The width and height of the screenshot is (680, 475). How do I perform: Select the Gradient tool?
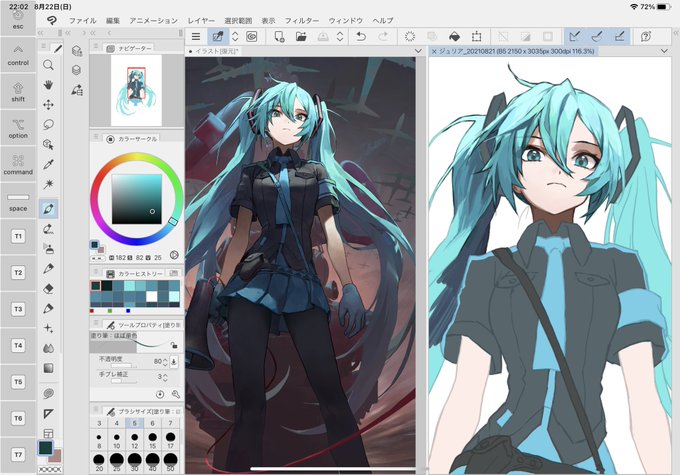tap(48, 368)
